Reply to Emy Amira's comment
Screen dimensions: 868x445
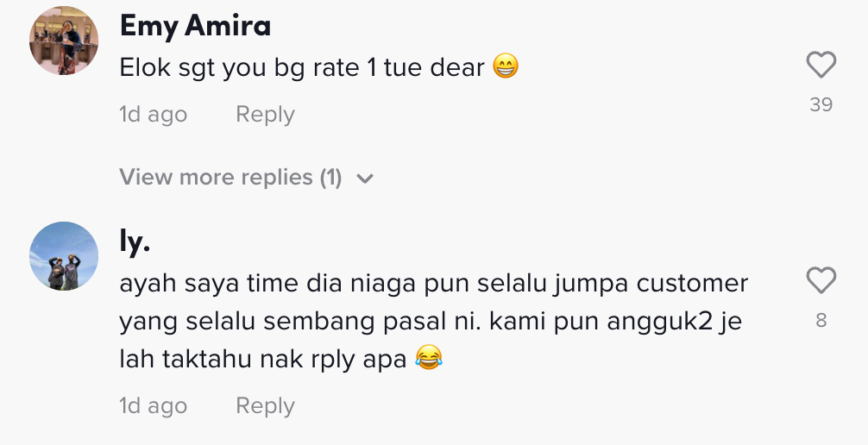point(265,115)
